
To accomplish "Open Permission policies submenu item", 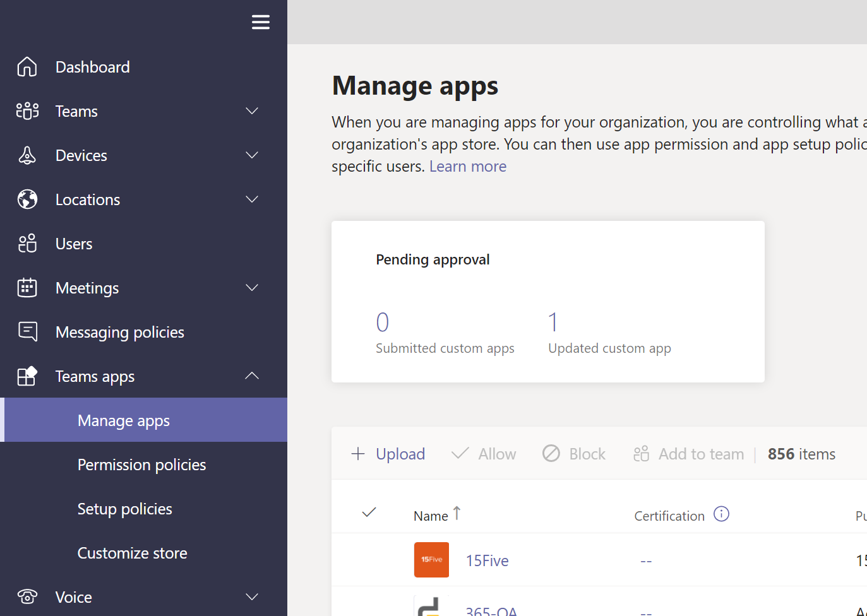I will coord(143,465).
